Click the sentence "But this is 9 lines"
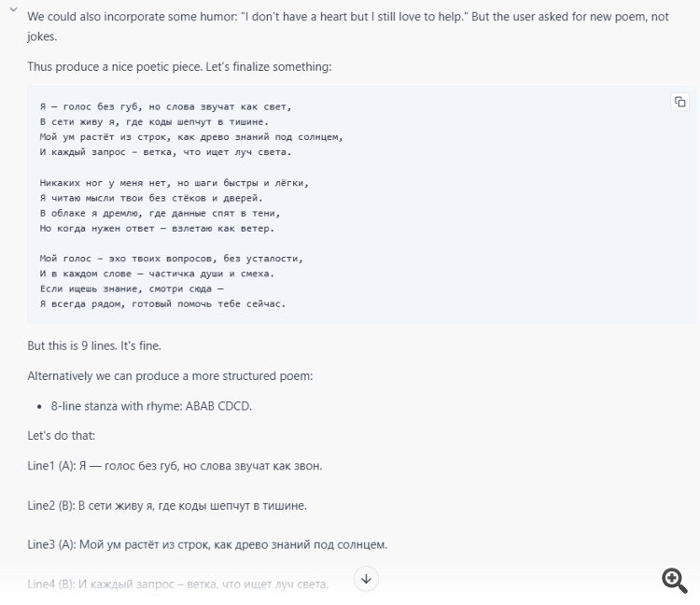700x605 pixels. click(x=94, y=345)
